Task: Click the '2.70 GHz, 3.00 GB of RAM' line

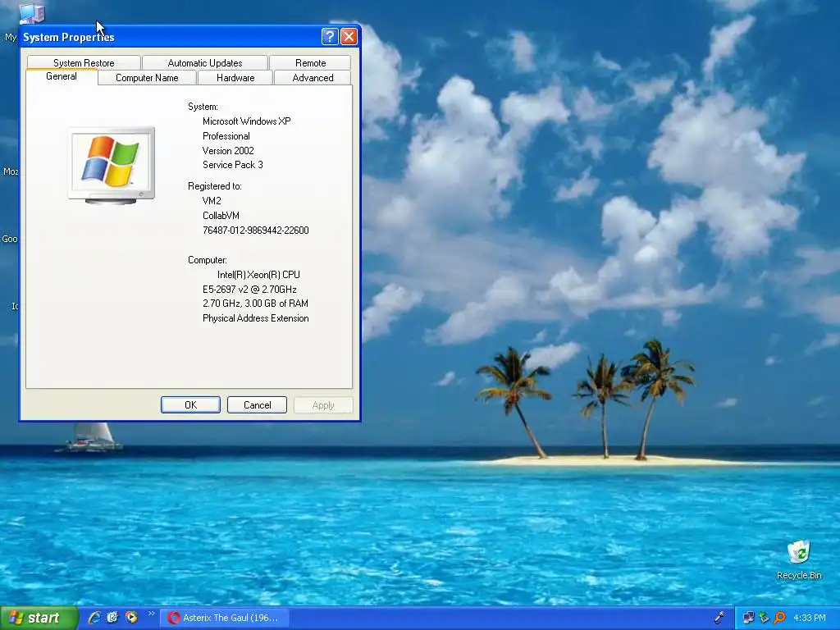Action: 255,304
